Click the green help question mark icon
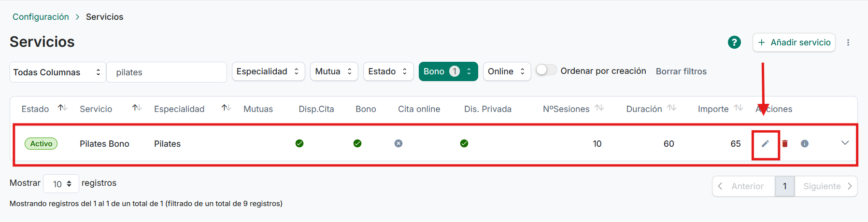 [x=734, y=42]
